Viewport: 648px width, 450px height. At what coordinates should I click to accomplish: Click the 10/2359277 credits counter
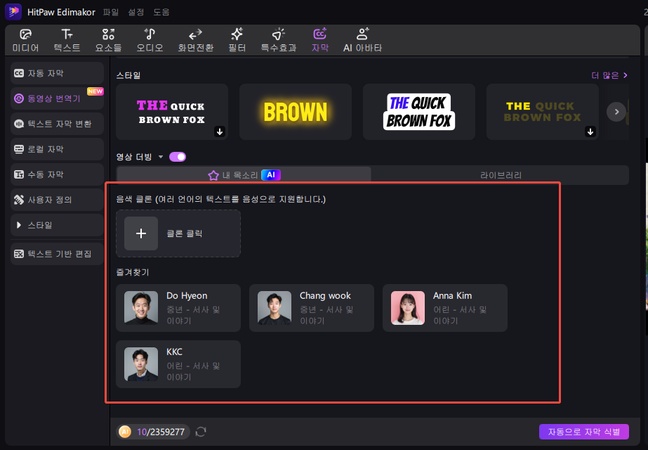pos(161,432)
